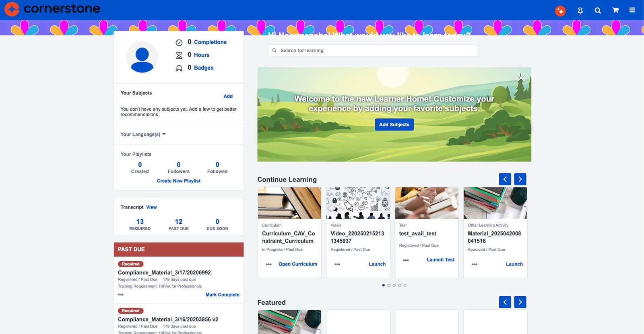Go to previous Featured cards
This screenshot has width=644, height=334.
pyautogui.click(x=505, y=302)
